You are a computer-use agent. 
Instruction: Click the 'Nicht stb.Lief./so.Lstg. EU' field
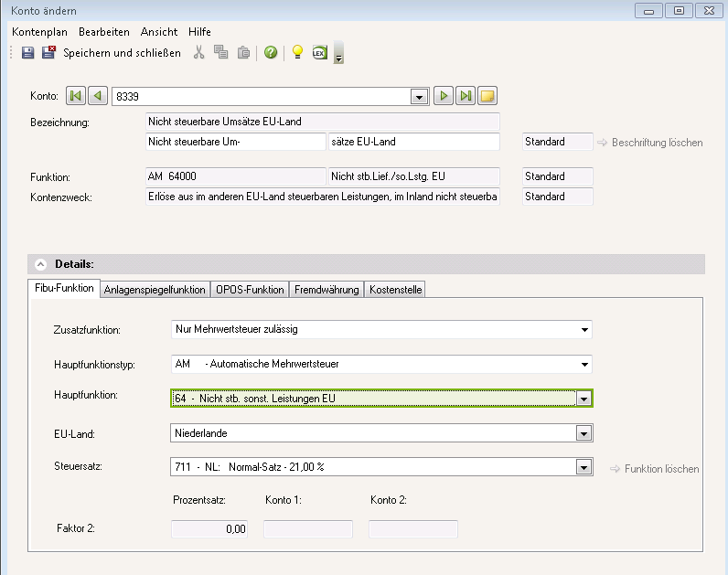pos(414,176)
